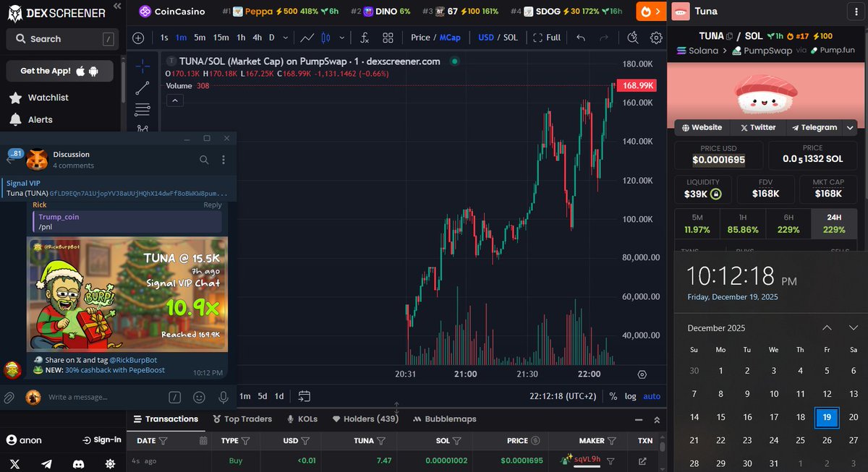Toggle PRICE column dollar currency switch
This screenshot has height=472, width=868.
point(535,441)
